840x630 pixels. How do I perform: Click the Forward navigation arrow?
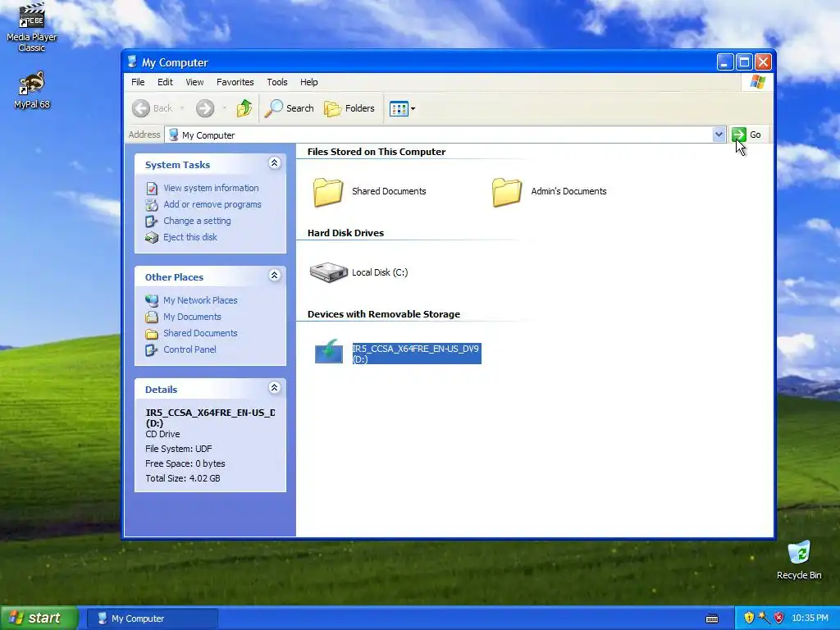204,108
